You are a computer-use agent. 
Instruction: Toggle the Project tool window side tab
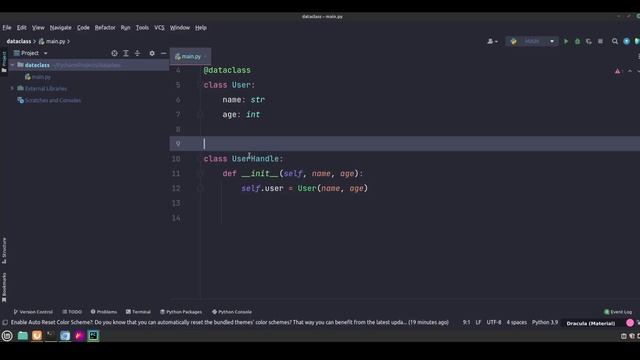pyautogui.click(x=4, y=62)
